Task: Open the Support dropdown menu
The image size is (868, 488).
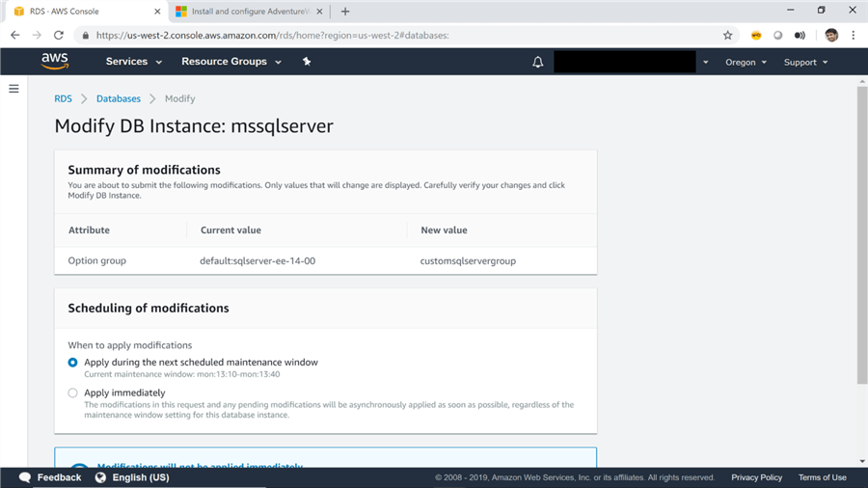Action: point(805,62)
